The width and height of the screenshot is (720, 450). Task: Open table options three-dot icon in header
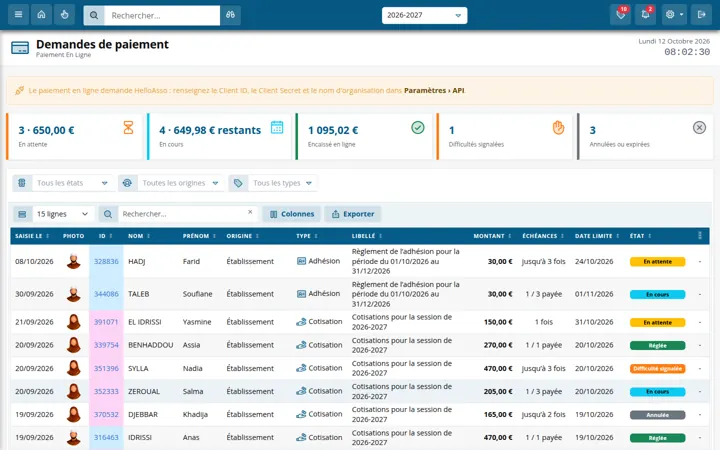700,236
